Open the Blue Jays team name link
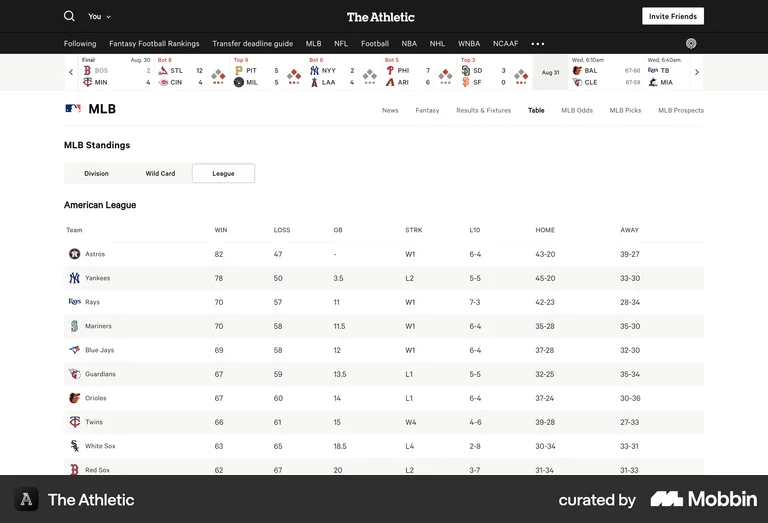The image size is (768, 523). pyautogui.click(x=99, y=350)
